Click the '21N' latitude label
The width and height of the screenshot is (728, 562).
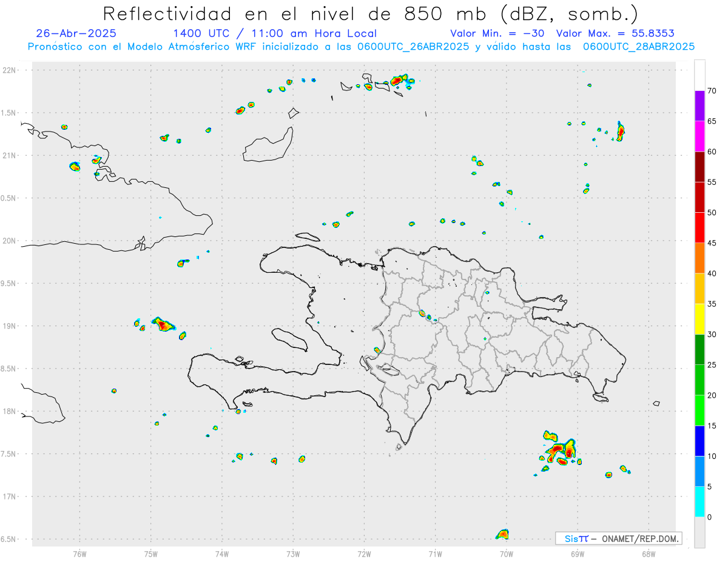click(x=10, y=155)
